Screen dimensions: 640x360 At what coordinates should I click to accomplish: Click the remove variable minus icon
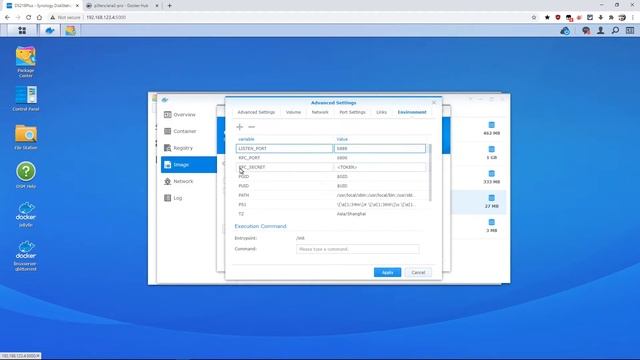[x=251, y=127]
